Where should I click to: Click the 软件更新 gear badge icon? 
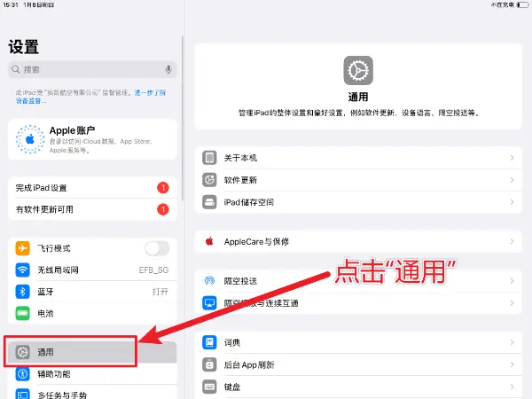click(209, 180)
